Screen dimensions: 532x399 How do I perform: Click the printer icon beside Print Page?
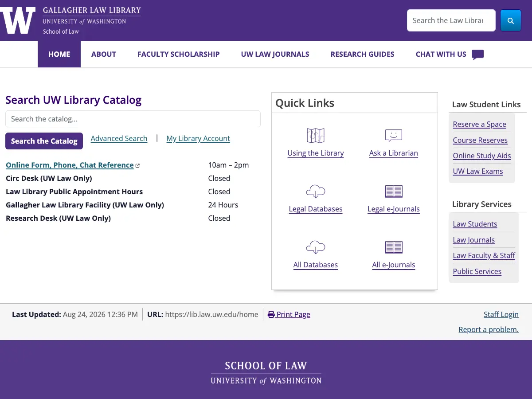271,314
